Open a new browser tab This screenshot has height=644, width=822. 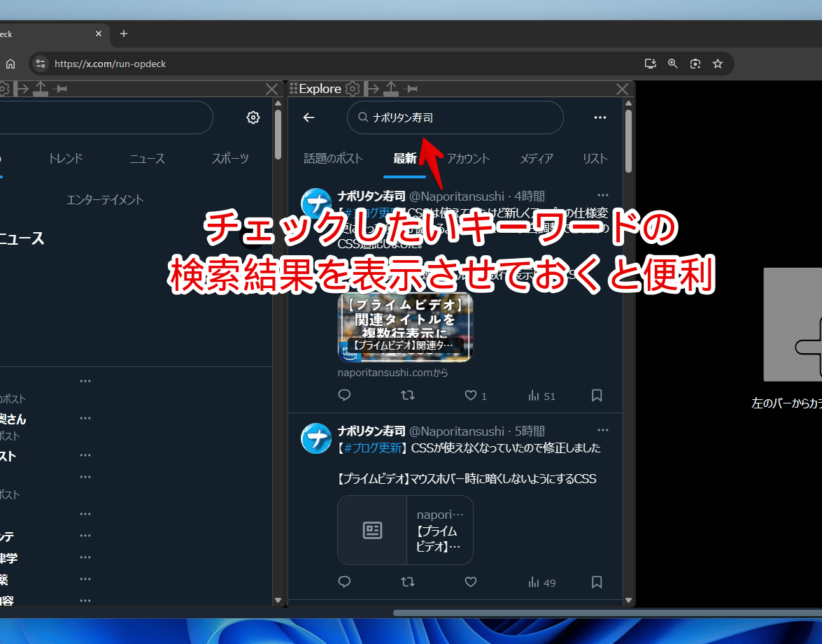124,34
